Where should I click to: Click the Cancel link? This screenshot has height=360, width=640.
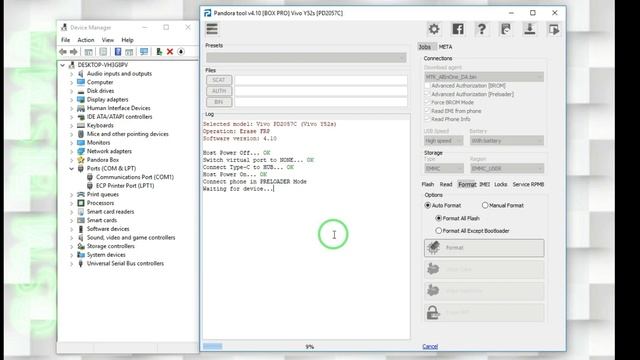(430, 347)
